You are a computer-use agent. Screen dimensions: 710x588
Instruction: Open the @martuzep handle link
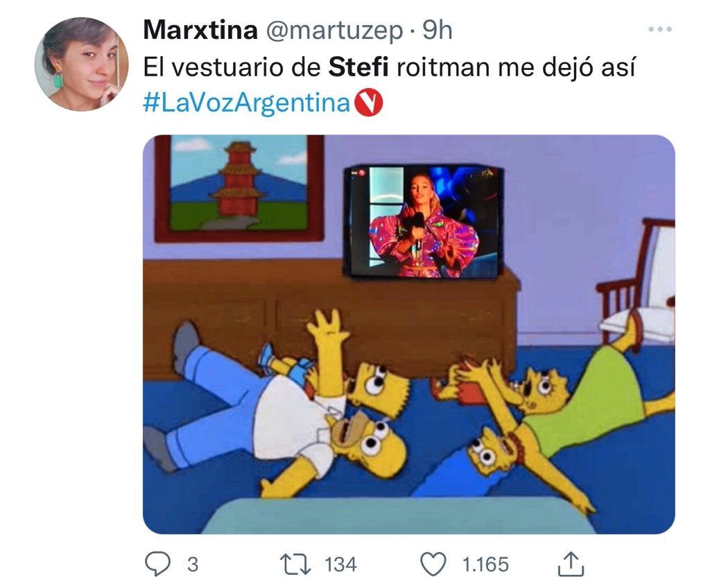click(334, 31)
